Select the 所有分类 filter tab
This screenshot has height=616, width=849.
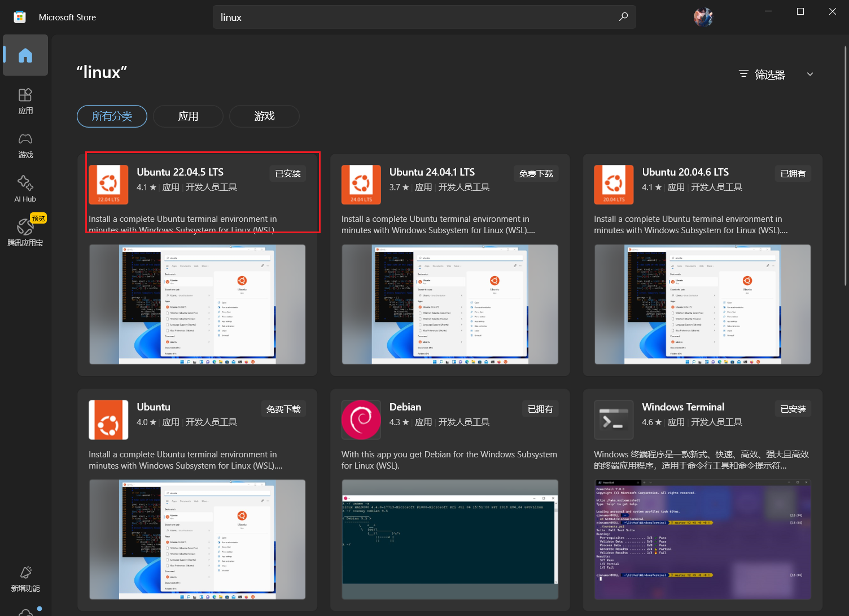112,116
